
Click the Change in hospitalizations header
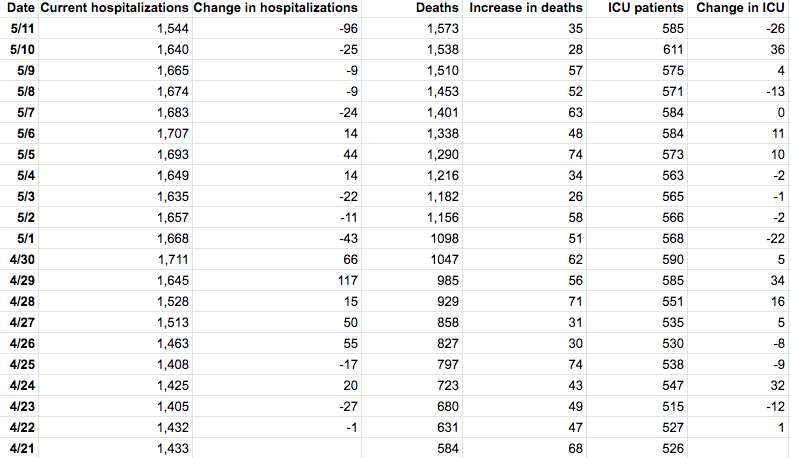275,9
